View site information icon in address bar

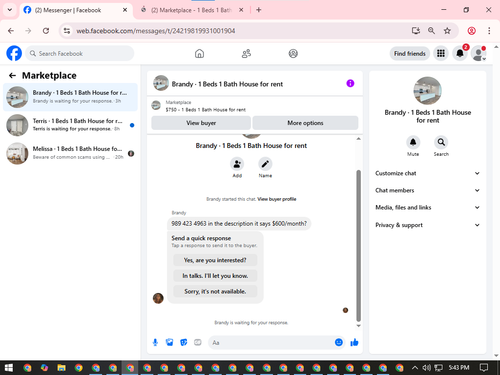coord(67,31)
